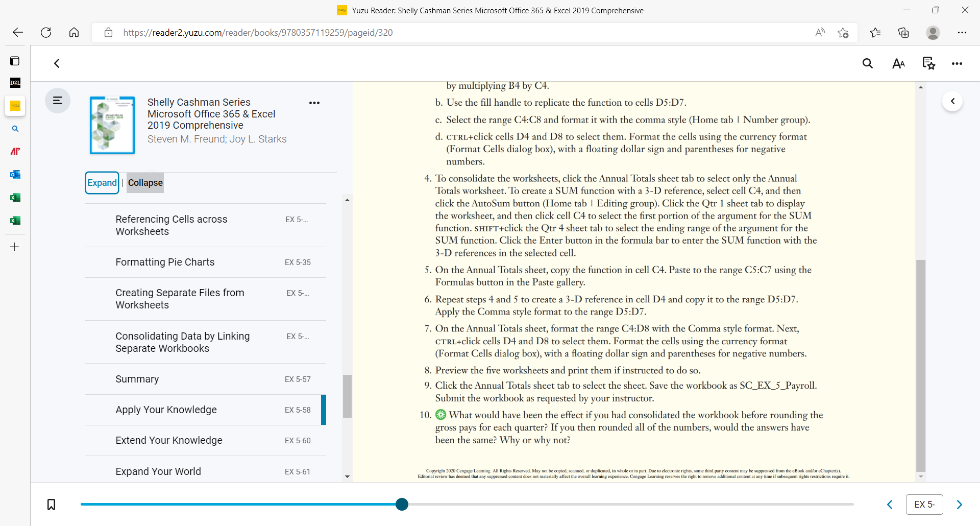Switch to the D2L sidebar tab
The width and height of the screenshot is (980, 526).
(x=15, y=83)
